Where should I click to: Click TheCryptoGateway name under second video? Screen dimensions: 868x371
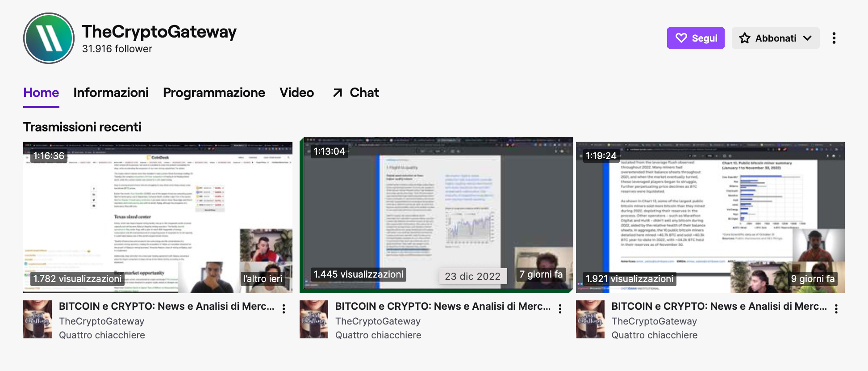pos(378,321)
